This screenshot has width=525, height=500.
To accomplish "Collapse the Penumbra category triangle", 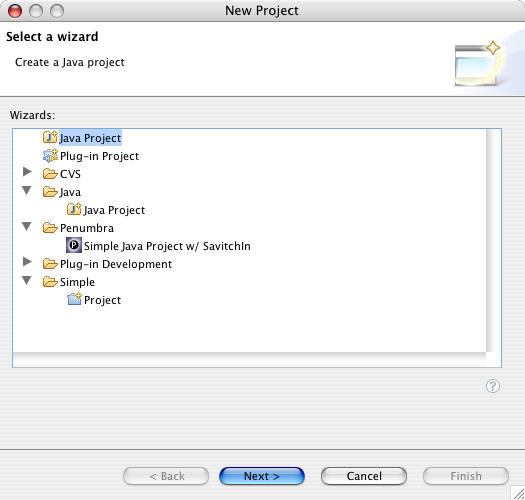I will 27,227.
